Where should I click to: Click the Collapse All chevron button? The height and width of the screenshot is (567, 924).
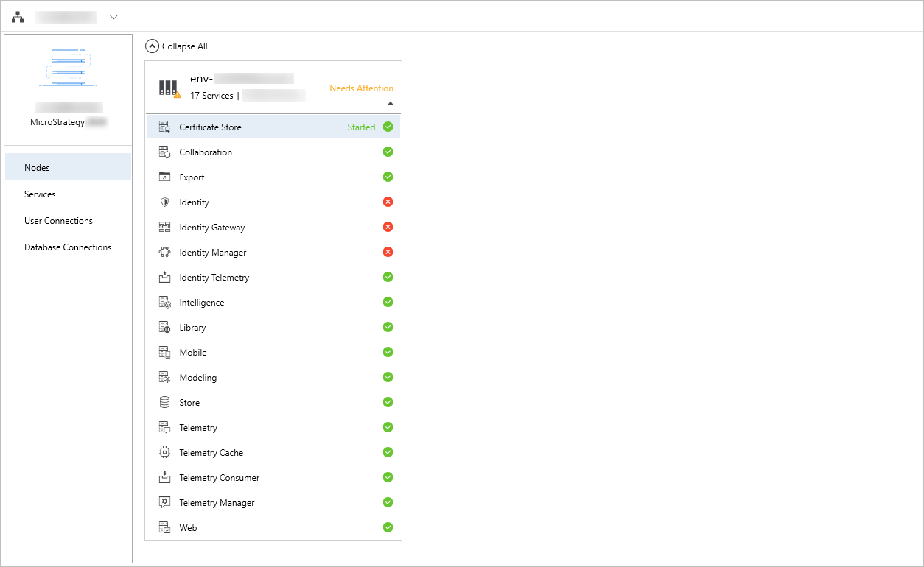pyautogui.click(x=152, y=46)
